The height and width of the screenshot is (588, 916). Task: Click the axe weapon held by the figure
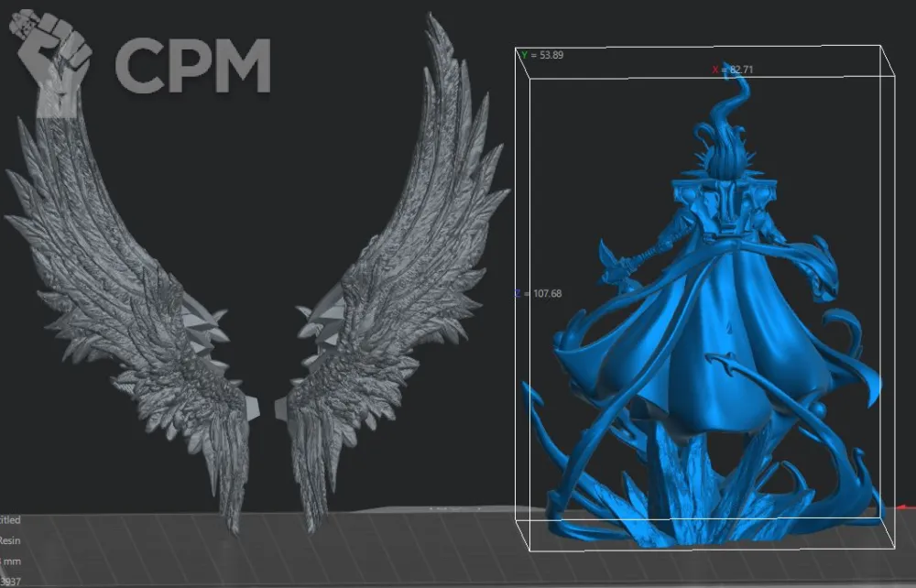tap(621, 259)
